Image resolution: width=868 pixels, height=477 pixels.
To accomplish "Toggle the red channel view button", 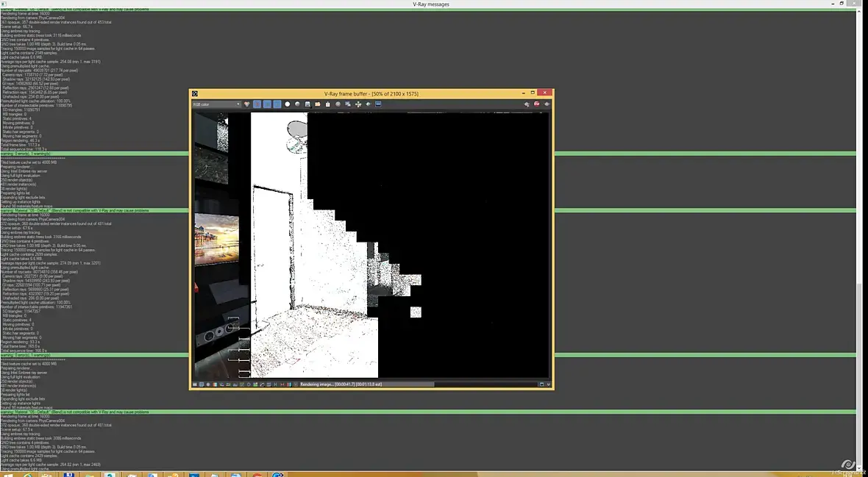I will [x=257, y=104].
